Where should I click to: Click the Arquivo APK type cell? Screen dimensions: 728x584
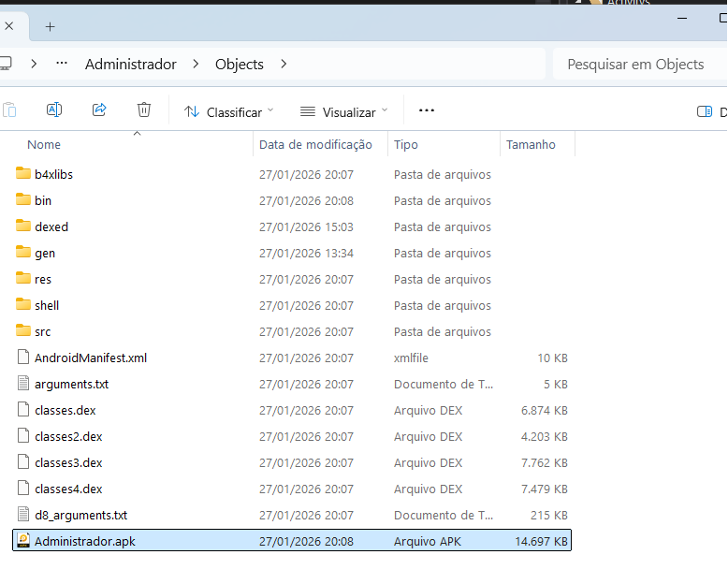427,541
